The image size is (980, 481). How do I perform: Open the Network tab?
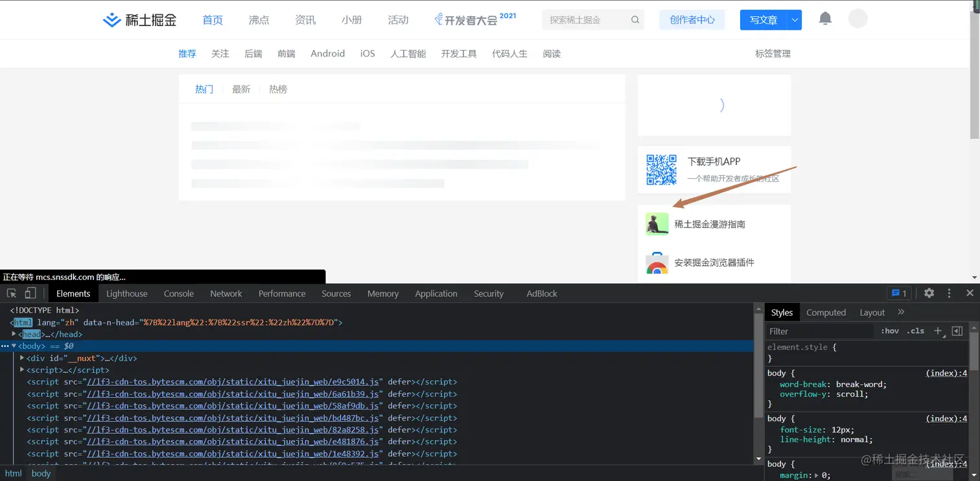click(x=226, y=293)
